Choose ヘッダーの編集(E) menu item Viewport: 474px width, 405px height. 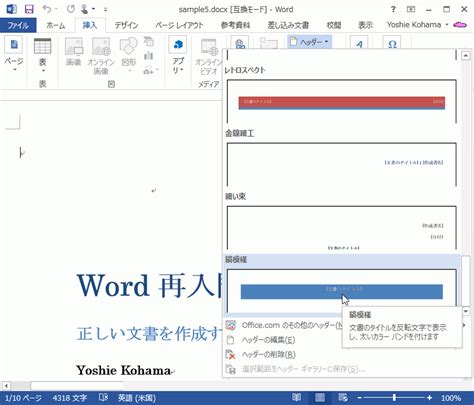coord(269,340)
